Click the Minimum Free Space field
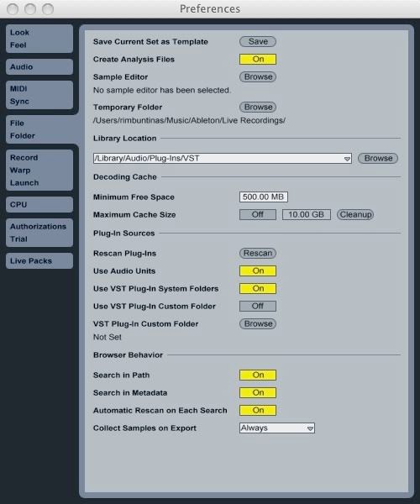 (x=264, y=197)
